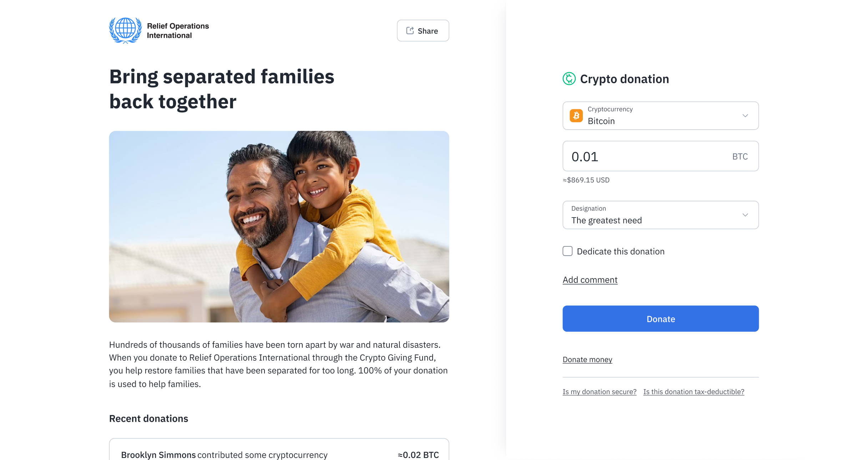This screenshot has width=868, height=460.
Task: Click the 0.01 amount input field
Action: [642, 156]
